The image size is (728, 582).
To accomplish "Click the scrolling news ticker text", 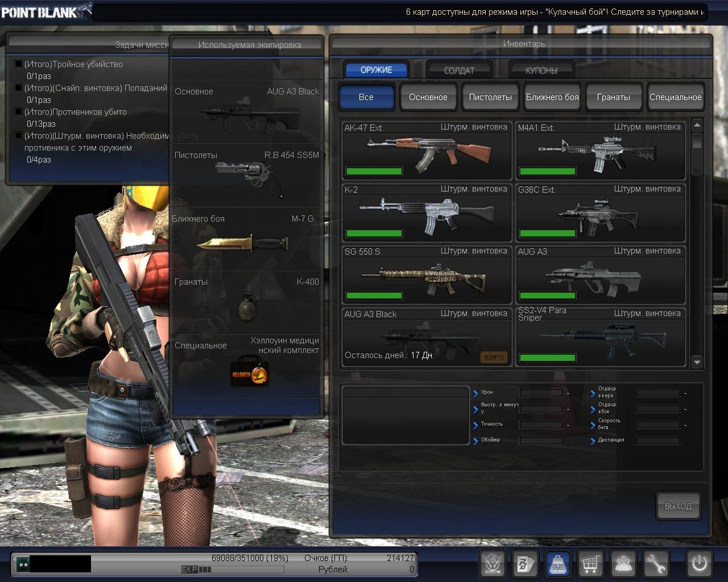I will [555, 12].
